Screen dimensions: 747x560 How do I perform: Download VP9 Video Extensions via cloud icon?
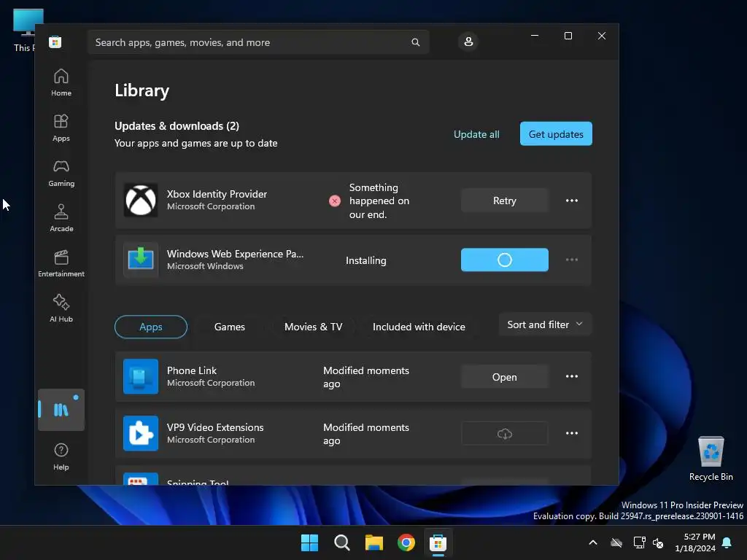pos(505,434)
